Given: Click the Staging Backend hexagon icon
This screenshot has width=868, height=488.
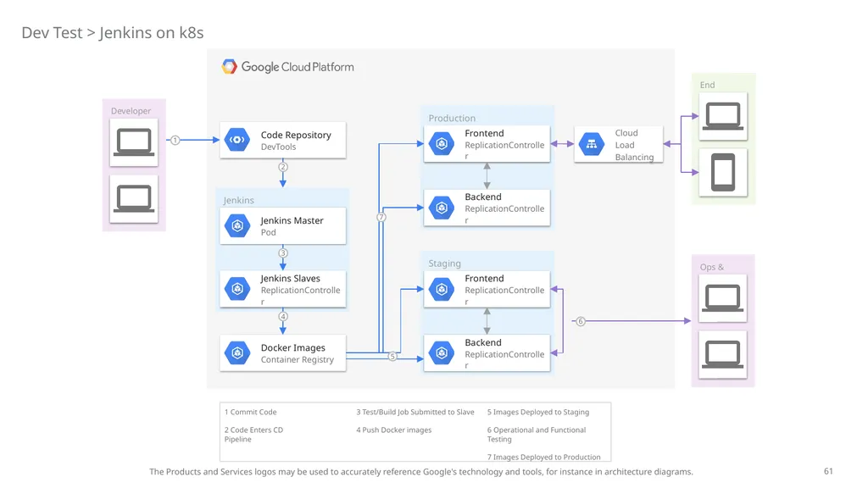Looking at the screenshot, I should point(442,353).
